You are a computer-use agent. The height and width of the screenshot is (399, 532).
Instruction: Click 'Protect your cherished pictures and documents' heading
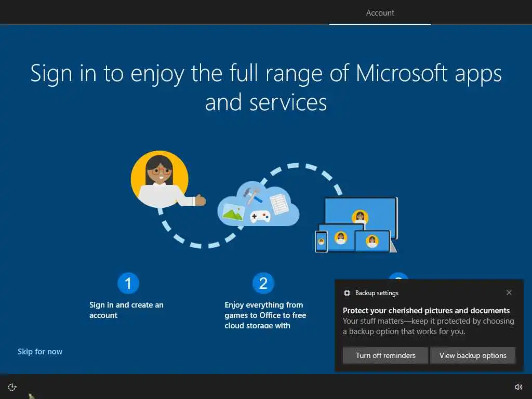click(426, 311)
